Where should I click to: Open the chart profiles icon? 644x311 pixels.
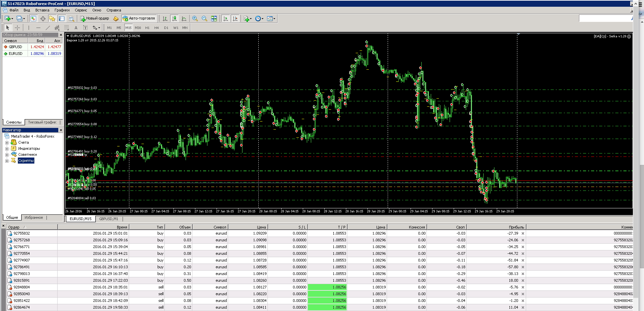[x=20, y=19]
